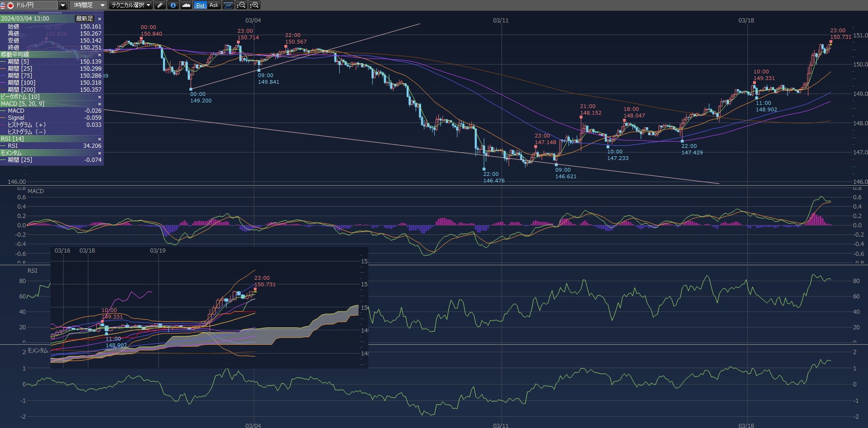
Task: Switch price display to Bid
Action: (x=200, y=5)
